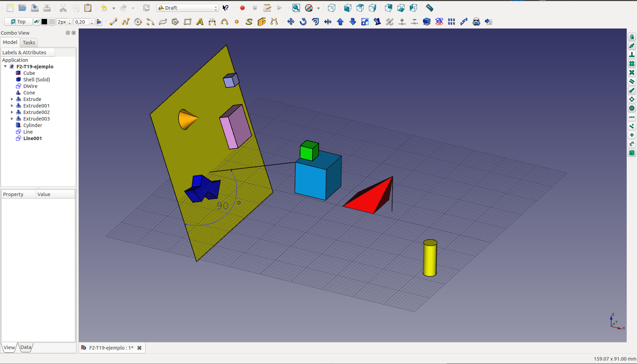Expand the Extrude tree item
The width and height of the screenshot is (637, 364).
coord(12,99)
